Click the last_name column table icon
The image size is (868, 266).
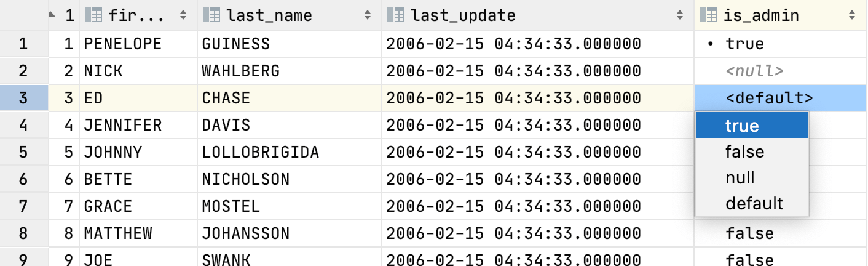coord(211,15)
